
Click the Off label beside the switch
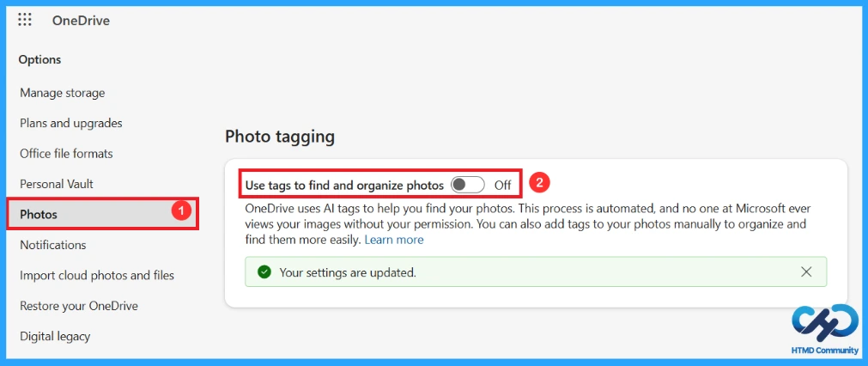[x=502, y=186]
